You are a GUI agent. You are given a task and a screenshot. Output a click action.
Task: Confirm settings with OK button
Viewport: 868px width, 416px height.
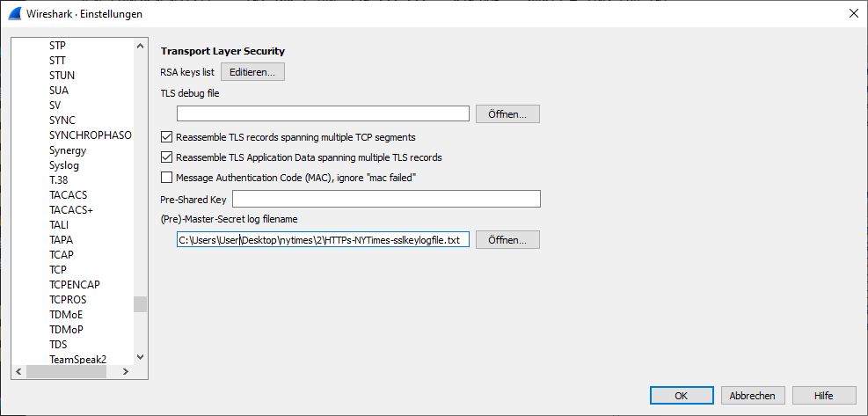(682, 396)
